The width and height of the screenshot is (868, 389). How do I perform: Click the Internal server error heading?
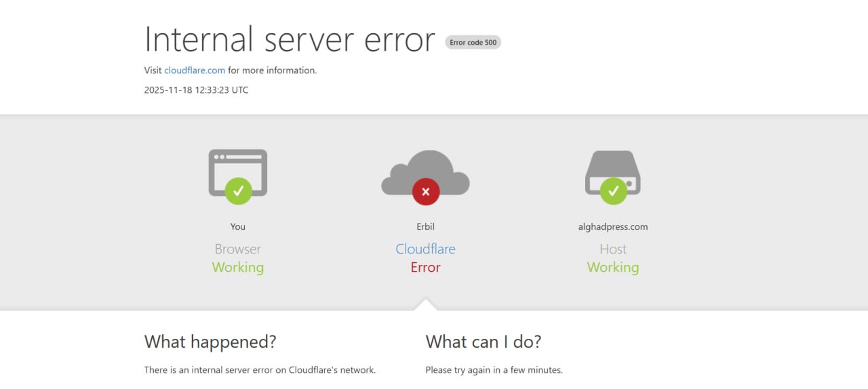(x=290, y=39)
